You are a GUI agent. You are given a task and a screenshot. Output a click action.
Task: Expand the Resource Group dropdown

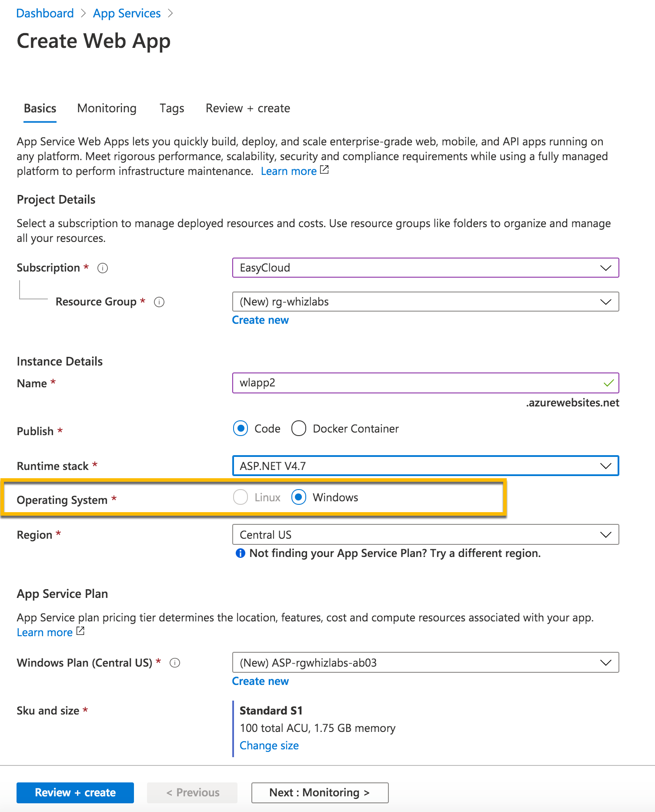(425, 302)
